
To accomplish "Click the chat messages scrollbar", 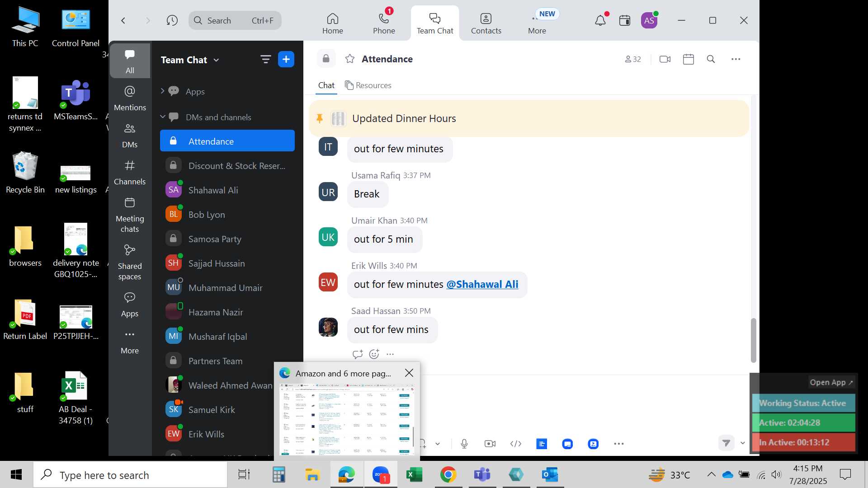I will (753, 340).
